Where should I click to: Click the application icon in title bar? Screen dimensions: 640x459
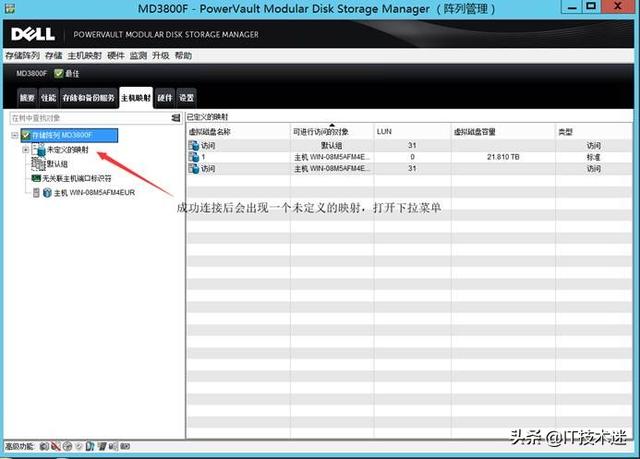pos(9,8)
